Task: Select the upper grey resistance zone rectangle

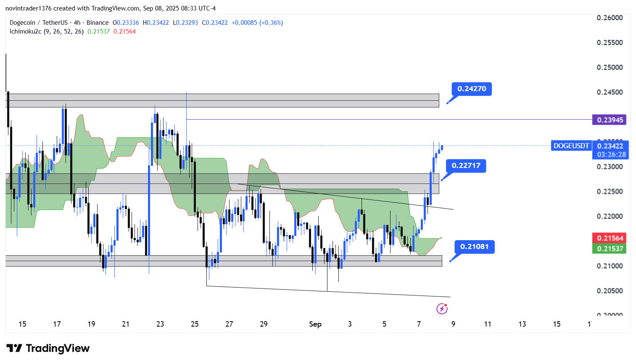Action: coord(222,101)
